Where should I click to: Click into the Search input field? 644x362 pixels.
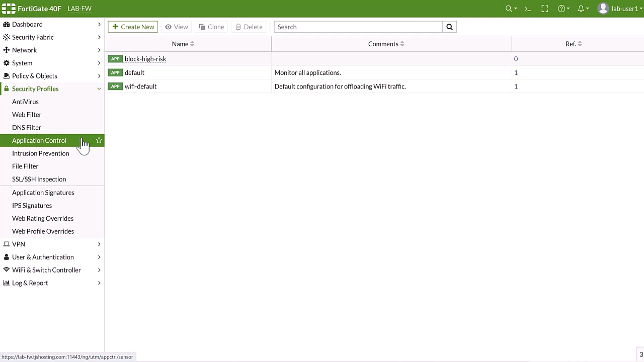(358, 27)
